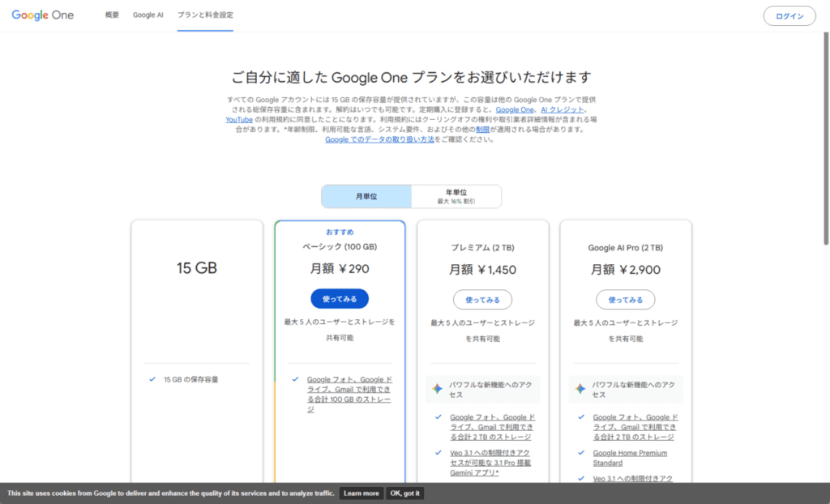Click 使ってみる for the Premium 2 TB plan
Screen dimensions: 830x504
482,300
